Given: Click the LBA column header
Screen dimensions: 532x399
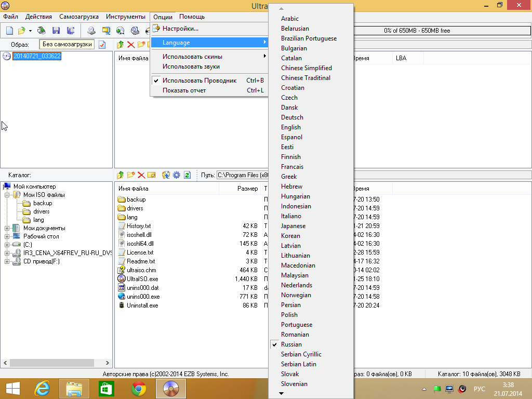Looking at the screenshot, I should click(408, 58).
